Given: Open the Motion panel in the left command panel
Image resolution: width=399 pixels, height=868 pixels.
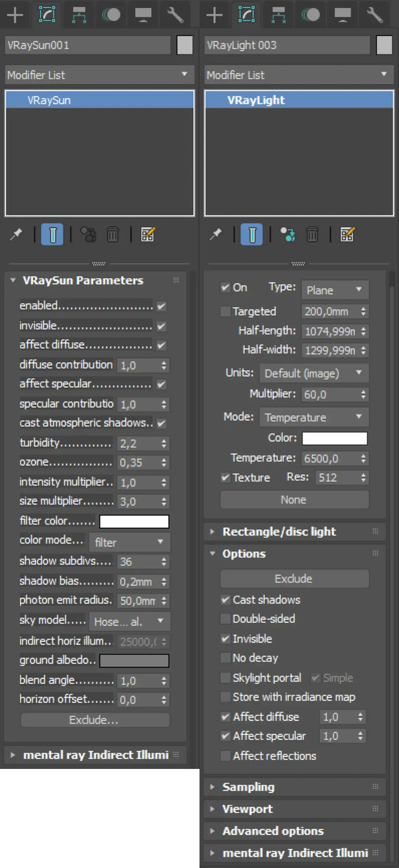Looking at the screenshot, I should pos(111,15).
